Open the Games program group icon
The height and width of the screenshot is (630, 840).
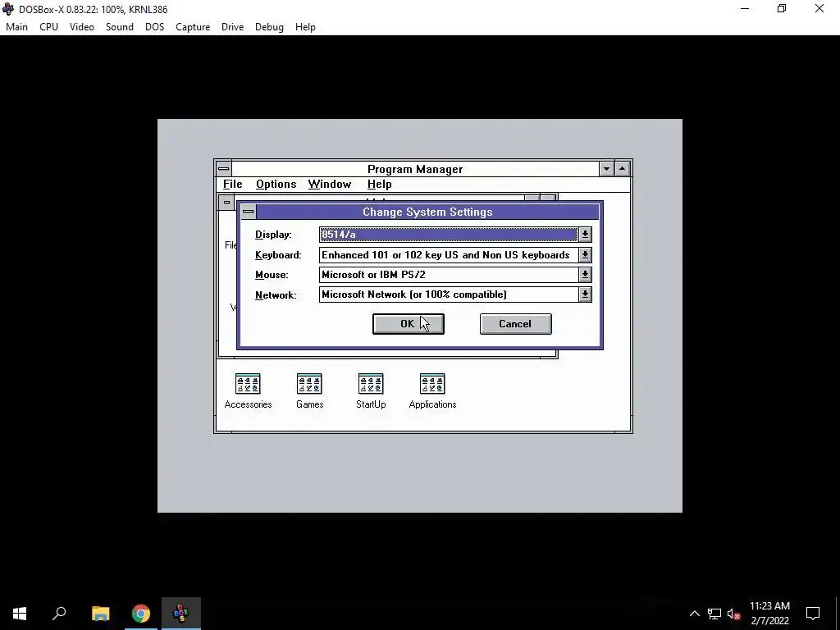[x=309, y=384]
